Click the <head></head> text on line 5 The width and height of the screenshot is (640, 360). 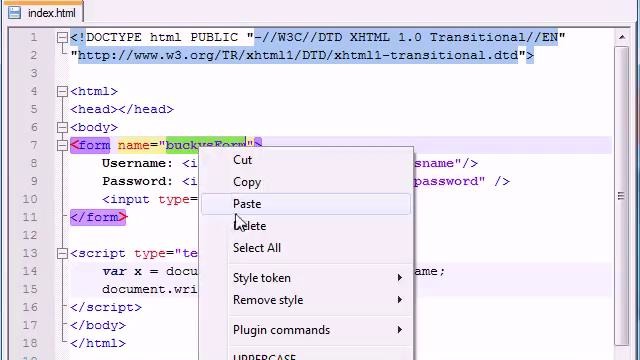point(122,109)
